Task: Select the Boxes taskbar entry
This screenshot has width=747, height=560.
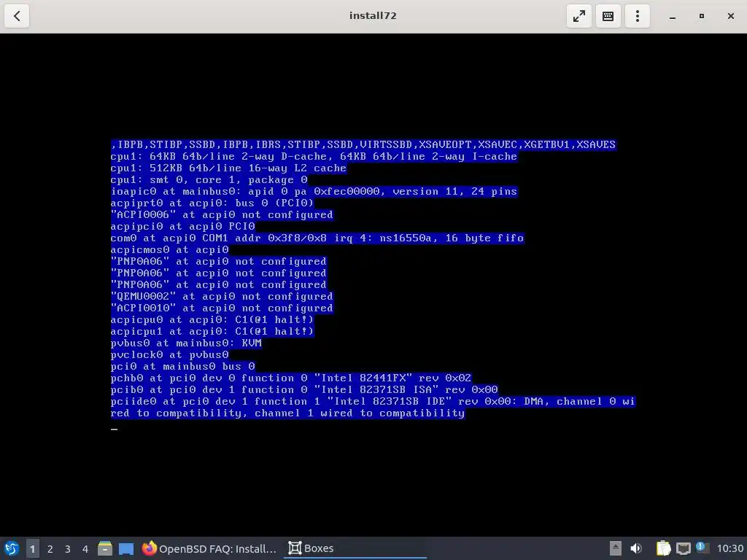Action: click(355, 548)
